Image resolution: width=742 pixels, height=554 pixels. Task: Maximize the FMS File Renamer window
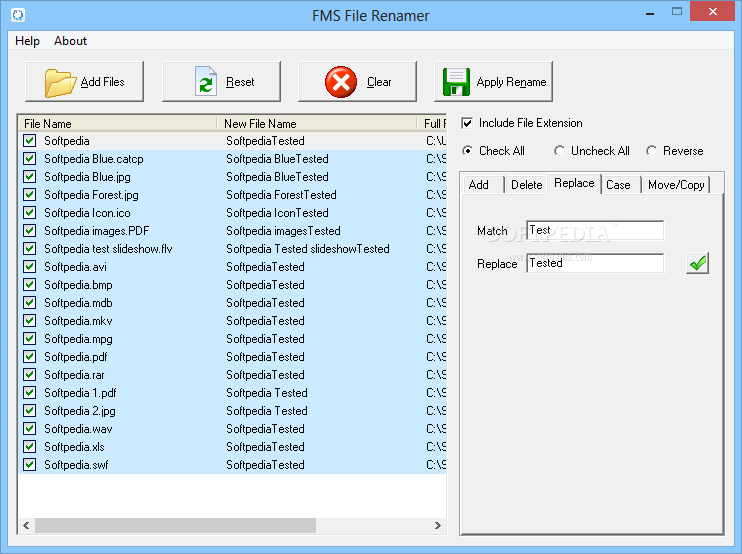click(x=677, y=12)
